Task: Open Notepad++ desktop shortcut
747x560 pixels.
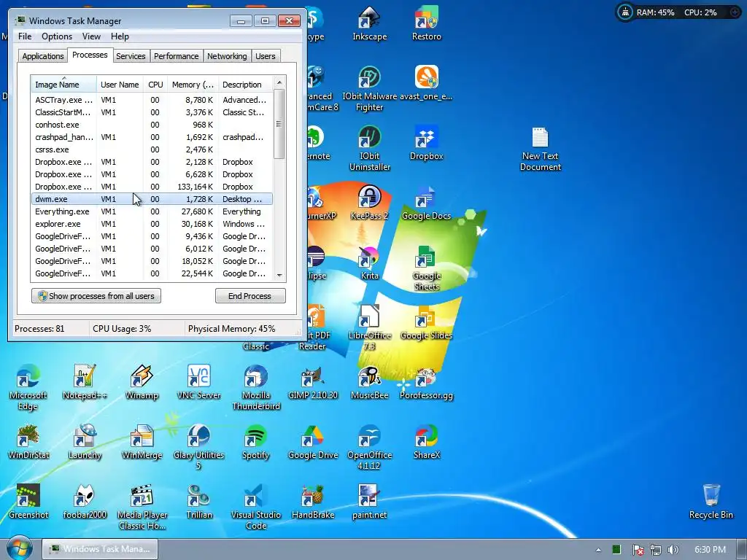Action: pos(85,382)
